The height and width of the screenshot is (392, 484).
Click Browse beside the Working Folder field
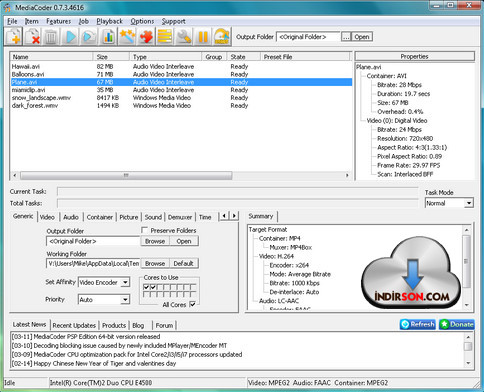(155, 263)
